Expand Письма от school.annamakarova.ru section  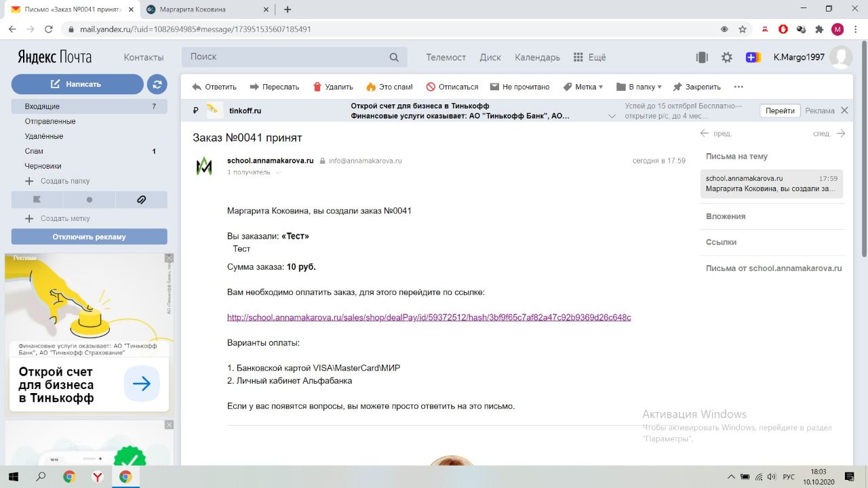pos(774,268)
